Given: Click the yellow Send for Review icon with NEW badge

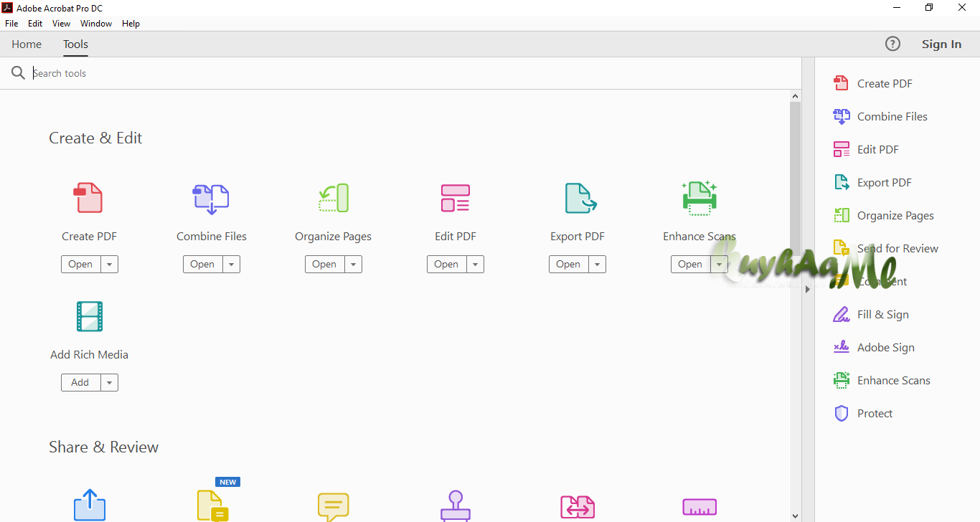Looking at the screenshot, I should [x=212, y=506].
